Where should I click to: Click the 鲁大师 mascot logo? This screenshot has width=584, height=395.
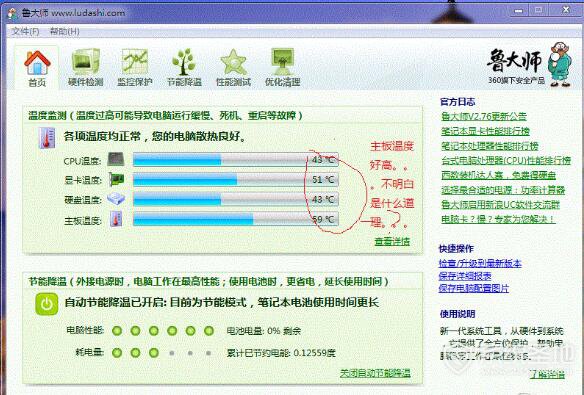tap(560, 64)
